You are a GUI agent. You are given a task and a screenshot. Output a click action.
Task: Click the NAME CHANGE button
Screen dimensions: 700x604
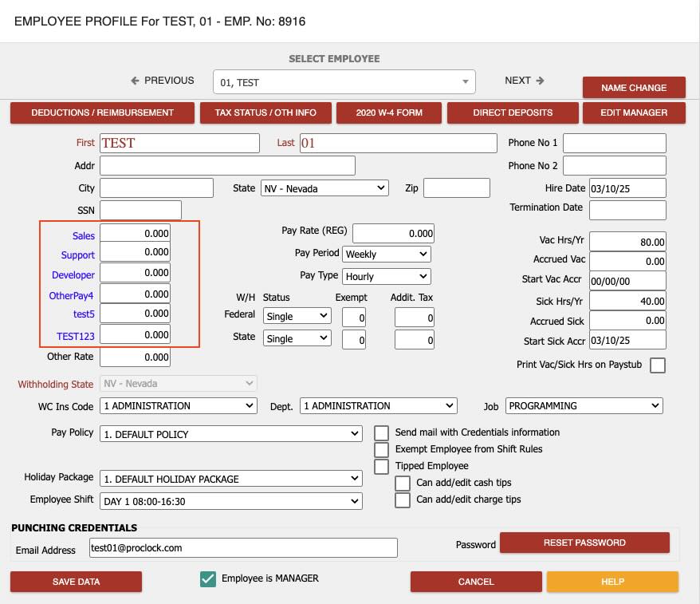(x=634, y=88)
